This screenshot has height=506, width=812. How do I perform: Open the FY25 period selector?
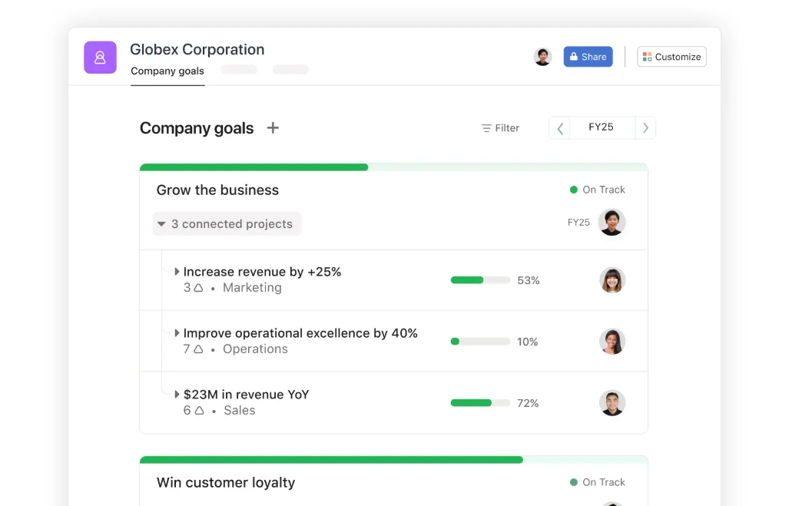[601, 127]
